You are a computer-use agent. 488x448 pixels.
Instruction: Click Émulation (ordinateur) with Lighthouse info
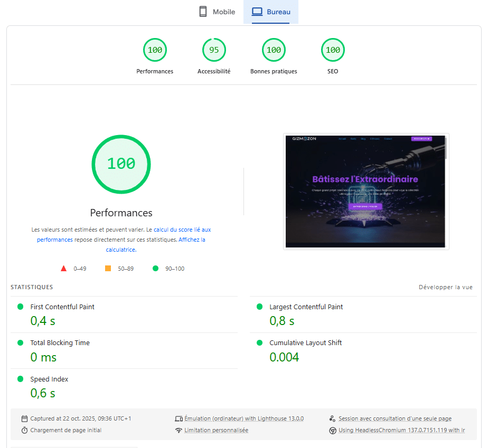(x=243, y=418)
